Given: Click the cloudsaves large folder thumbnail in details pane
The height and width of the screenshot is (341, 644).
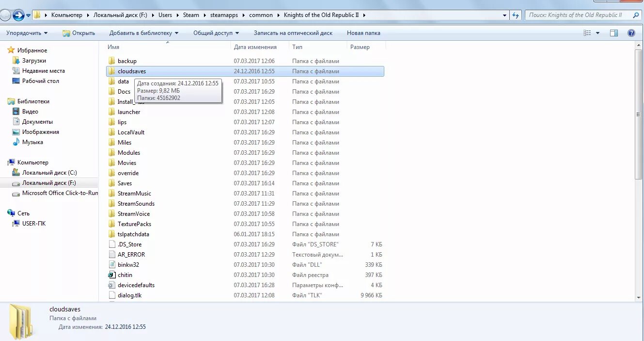Looking at the screenshot, I should coord(22,322).
